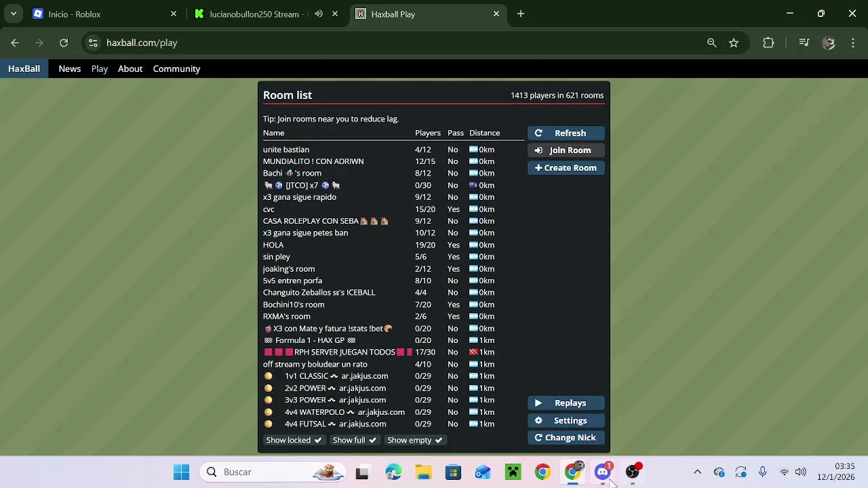The height and width of the screenshot is (488, 868).
Task: Select the room '5v5 entren porfa'
Action: (393, 281)
